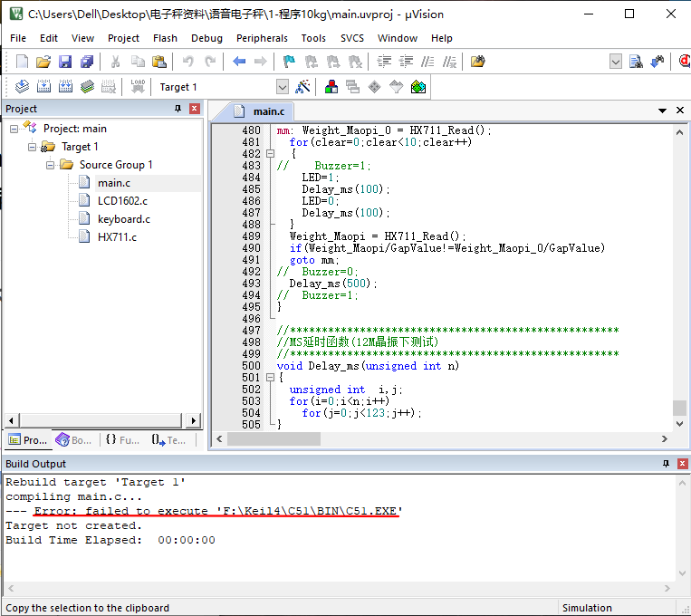Open the Target Options magic wand icon

click(x=302, y=86)
